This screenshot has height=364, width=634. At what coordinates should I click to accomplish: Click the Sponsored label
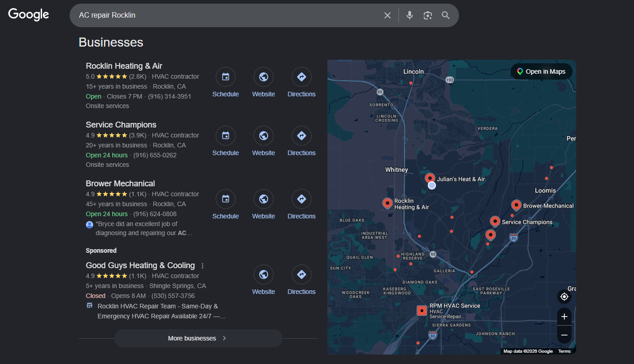101,251
